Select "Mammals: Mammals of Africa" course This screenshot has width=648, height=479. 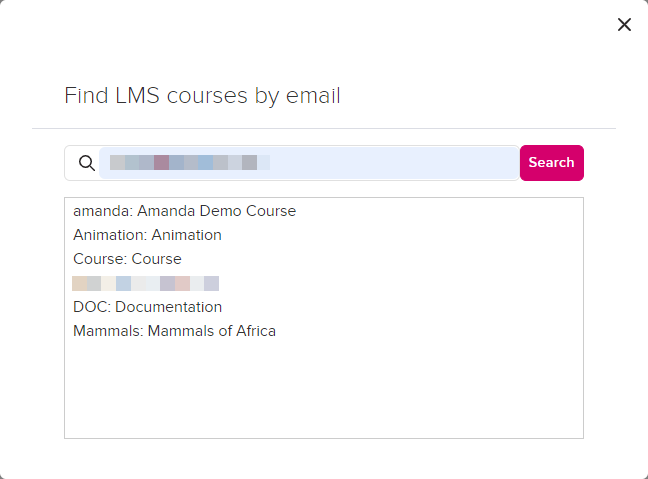(x=174, y=331)
